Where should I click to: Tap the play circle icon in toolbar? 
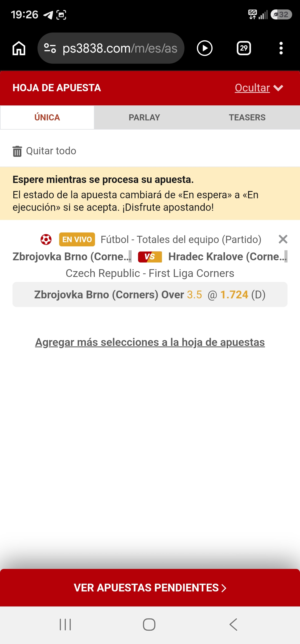pyautogui.click(x=205, y=48)
